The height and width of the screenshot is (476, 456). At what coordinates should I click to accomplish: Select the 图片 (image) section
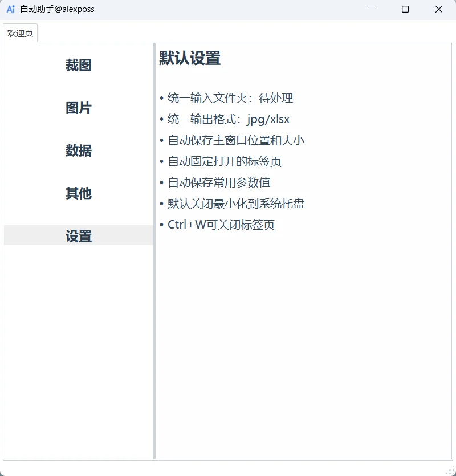pos(78,108)
